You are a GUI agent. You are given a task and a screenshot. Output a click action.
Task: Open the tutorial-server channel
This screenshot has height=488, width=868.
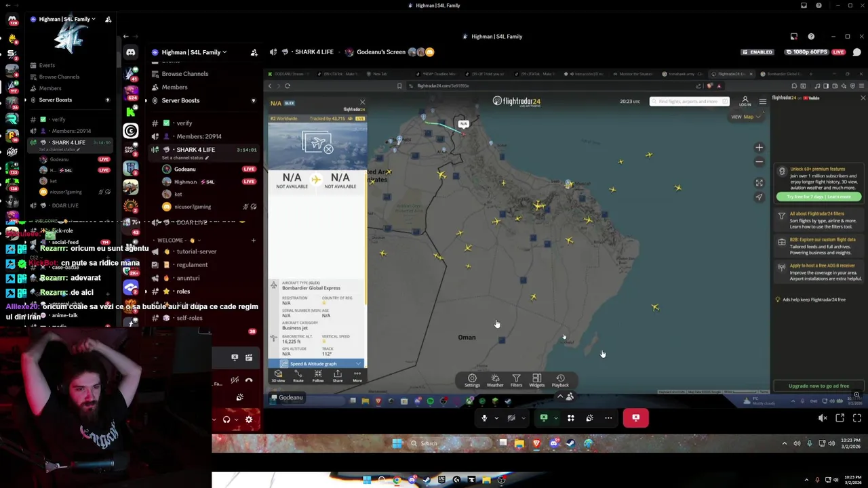click(196, 251)
